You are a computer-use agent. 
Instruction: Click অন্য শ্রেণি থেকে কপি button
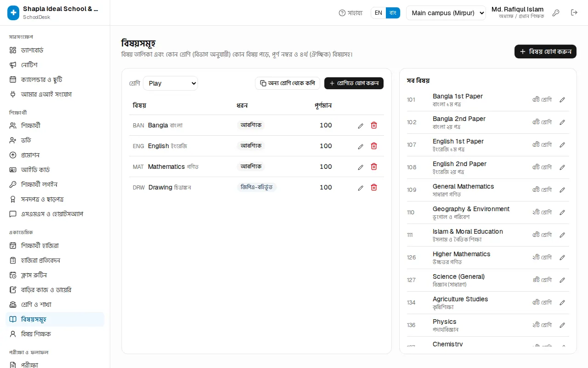coord(288,83)
